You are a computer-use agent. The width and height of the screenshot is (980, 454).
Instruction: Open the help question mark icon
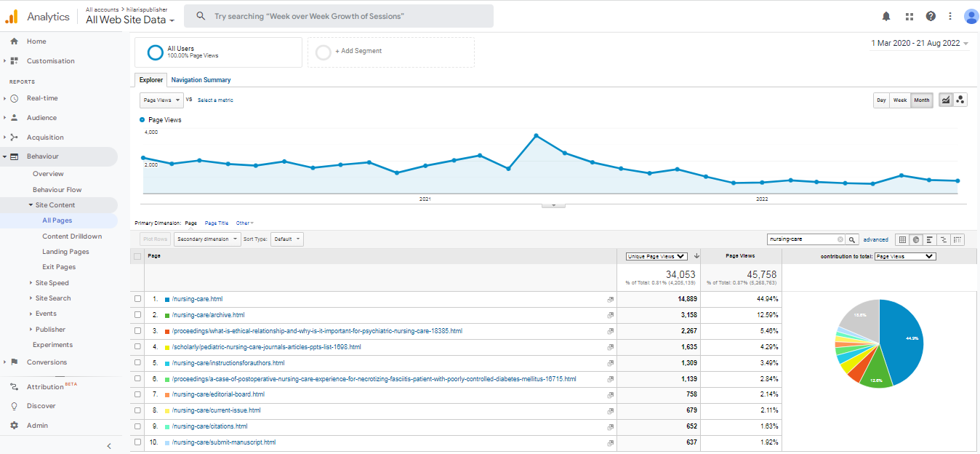point(931,16)
